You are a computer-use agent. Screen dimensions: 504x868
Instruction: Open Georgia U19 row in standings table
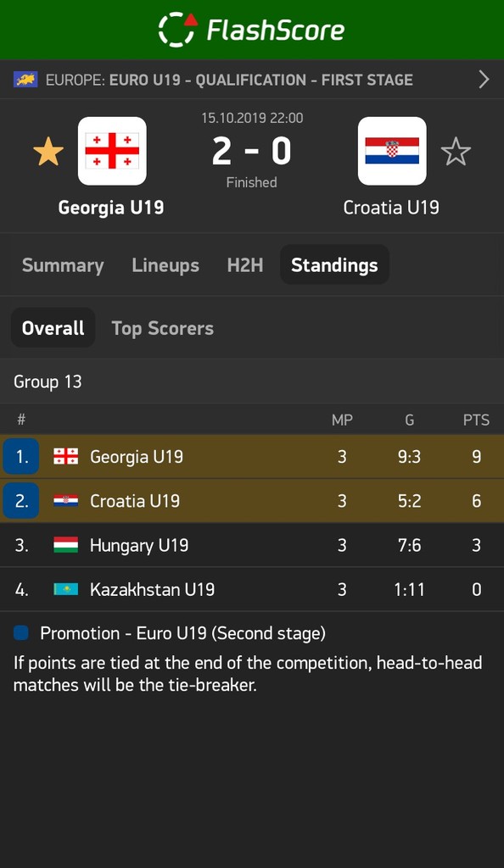coord(252,457)
